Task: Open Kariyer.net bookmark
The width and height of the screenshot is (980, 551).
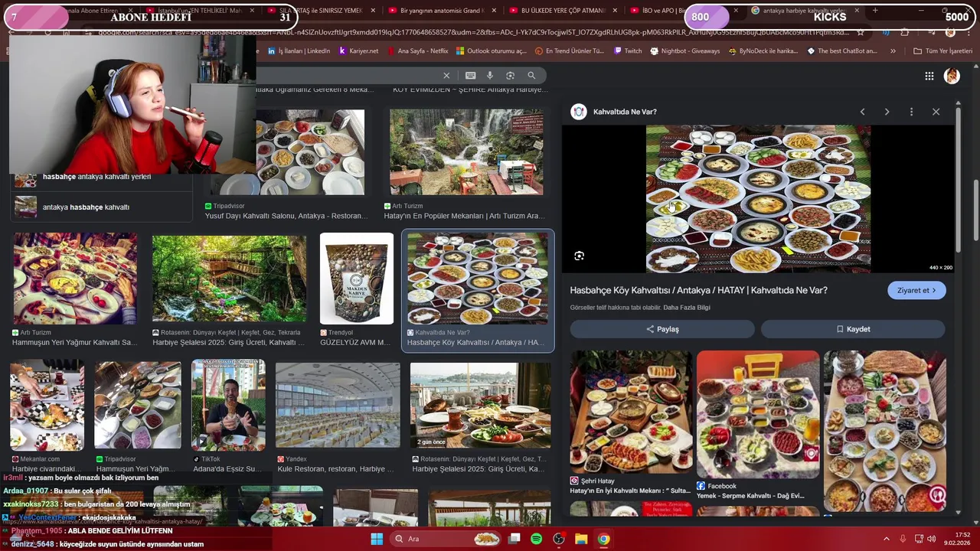Action: [x=358, y=51]
